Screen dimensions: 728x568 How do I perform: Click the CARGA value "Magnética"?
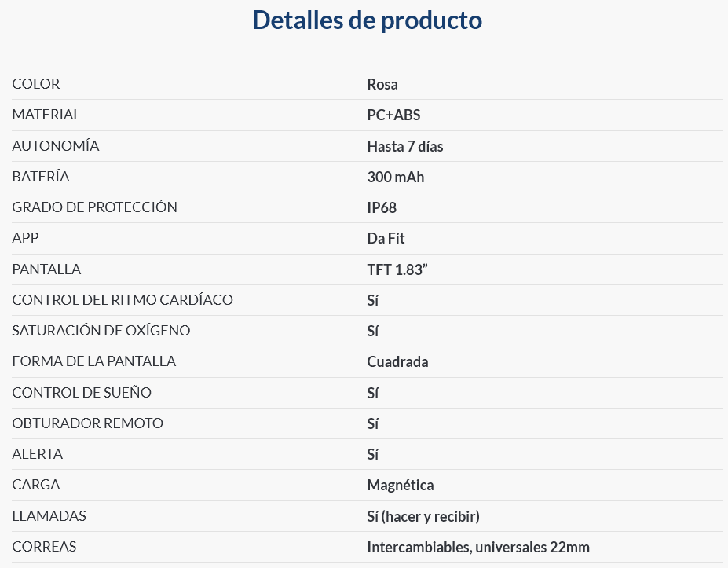pos(401,486)
